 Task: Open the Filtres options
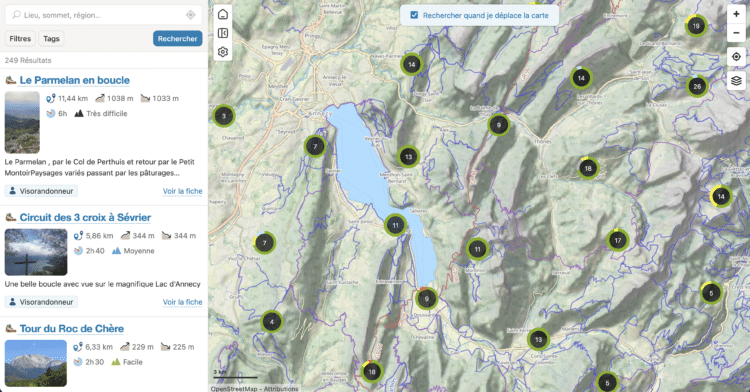point(20,39)
